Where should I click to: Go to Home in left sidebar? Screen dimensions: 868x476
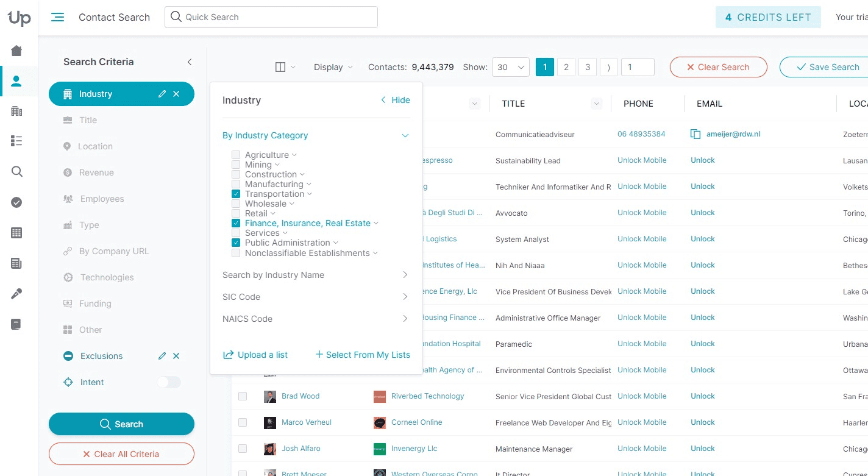16,51
